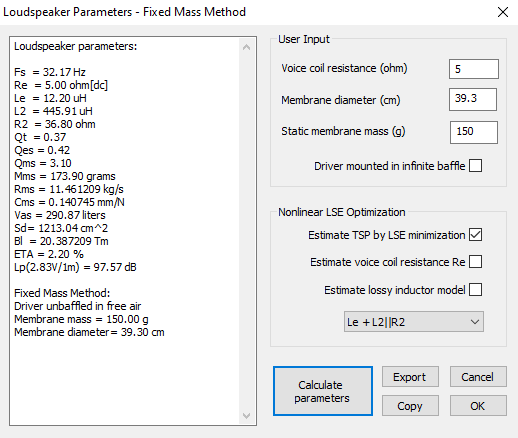Cancel the Fixed Mass Method dialog
518x438 pixels.
[x=478, y=377]
